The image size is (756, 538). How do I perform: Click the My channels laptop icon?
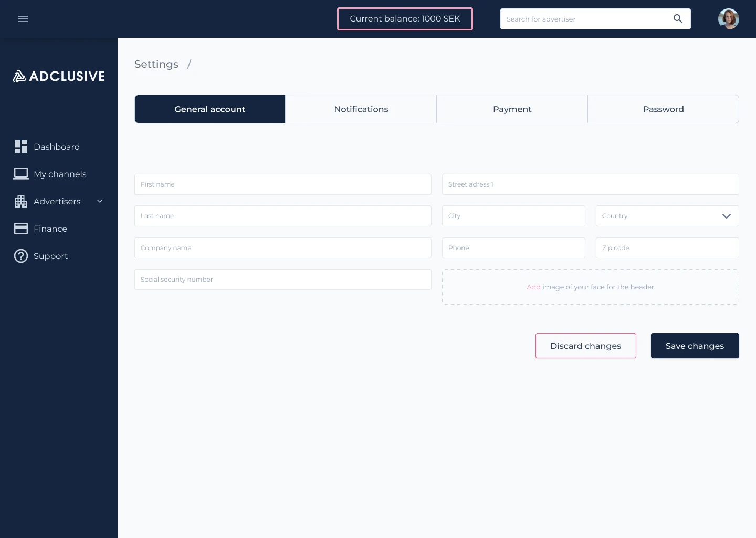point(21,174)
